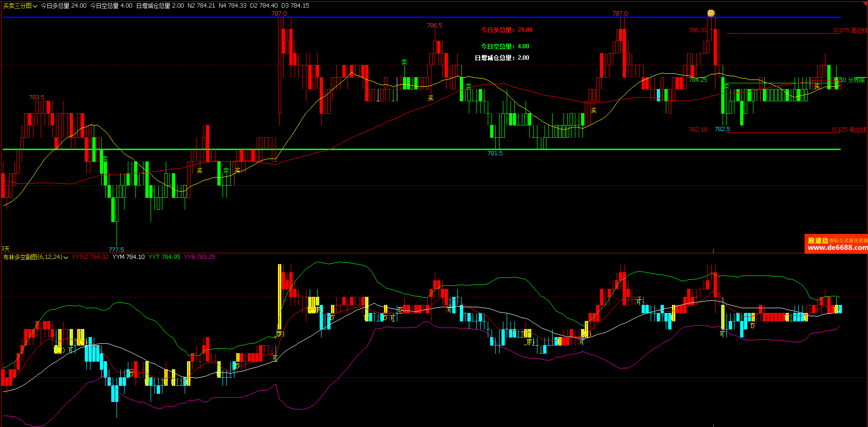Select the 日增减仓总量 2.00 header value
Screen dimensions: 868x427
(160, 6)
